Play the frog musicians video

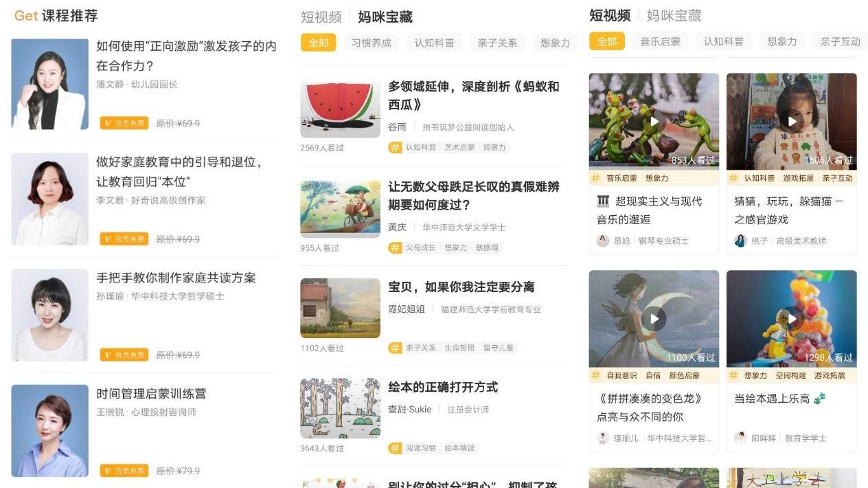(654, 122)
